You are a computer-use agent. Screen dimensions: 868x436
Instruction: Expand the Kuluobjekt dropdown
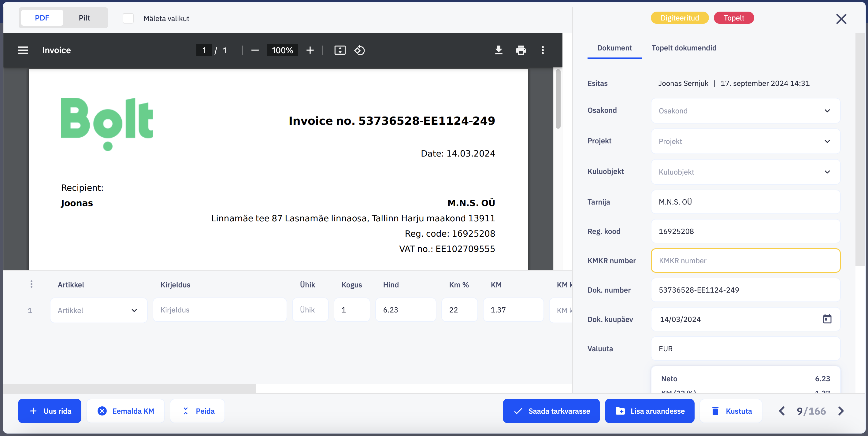(x=745, y=172)
